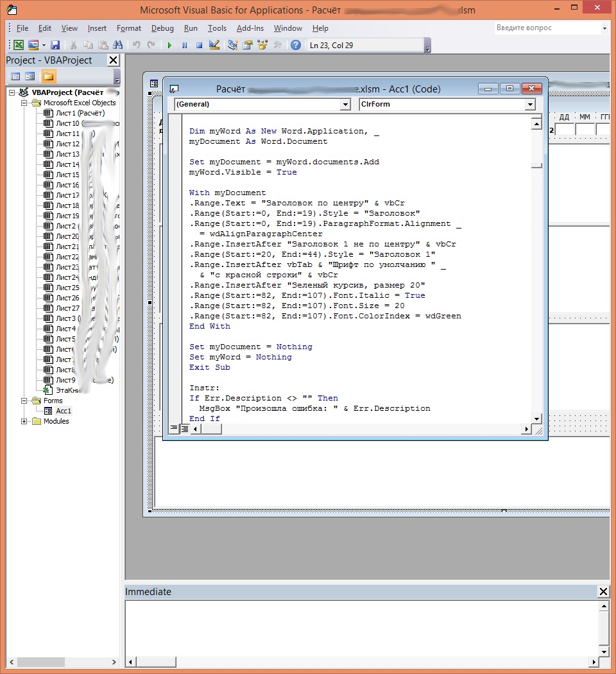
Task: Click the Find binoculars icon
Action: [x=117, y=45]
